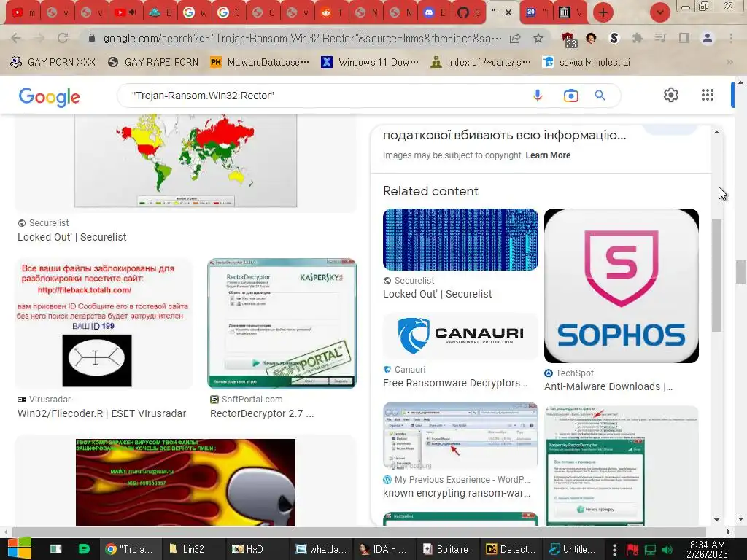Reload the current page
This screenshot has height=560, width=747.
pos(63,38)
